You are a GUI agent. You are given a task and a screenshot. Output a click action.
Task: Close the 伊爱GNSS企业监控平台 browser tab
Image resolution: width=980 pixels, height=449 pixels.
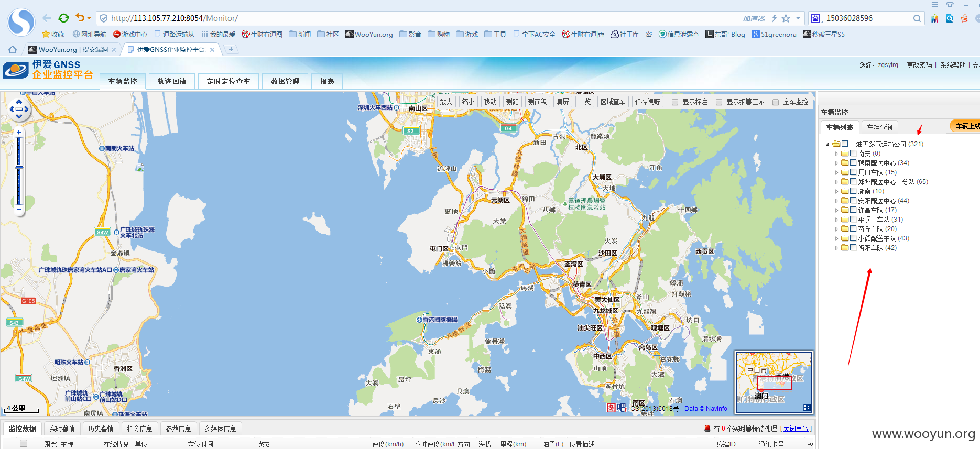pyautogui.click(x=212, y=50)
